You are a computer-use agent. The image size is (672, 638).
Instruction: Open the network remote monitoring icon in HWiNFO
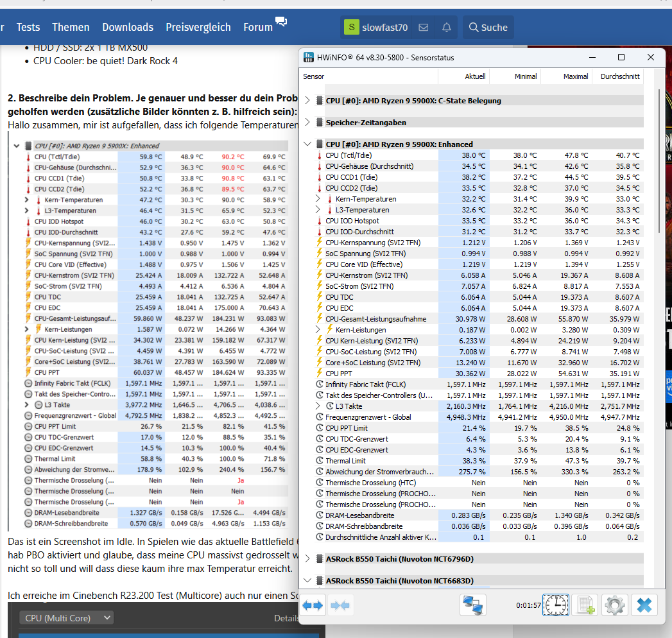[x=473, y=605]
